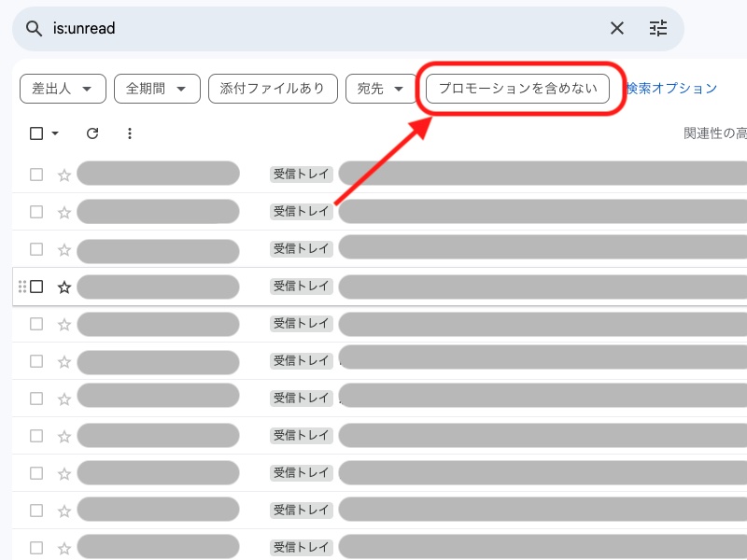Star the last visible email in the list

pos(63,547)
